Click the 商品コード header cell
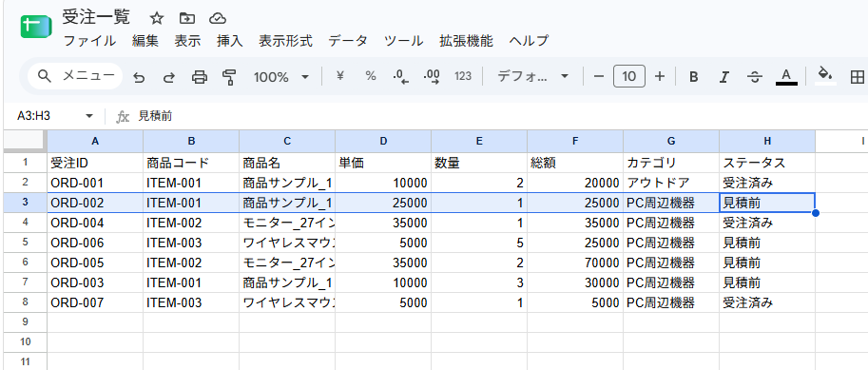Image resolution: width=868 pixels, height=370 pixels. coord(191,163)
